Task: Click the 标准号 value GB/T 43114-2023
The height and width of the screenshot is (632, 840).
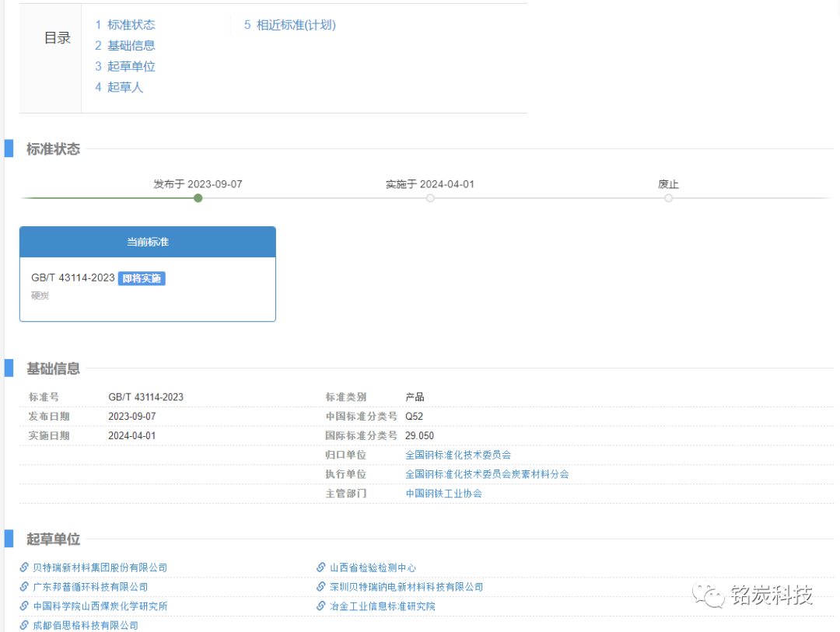Action: tap(145, 397)
